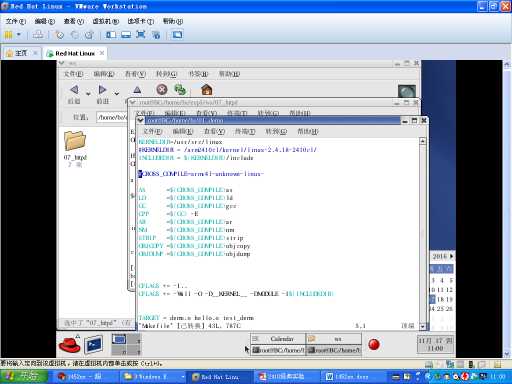Click the location path input field
The width and height of the screenshot is (512, 384).
tap(112, 117)
